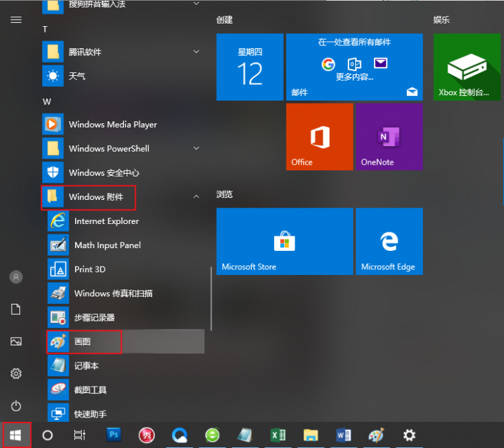Open 画图 Paint from the list

point(125,341)
